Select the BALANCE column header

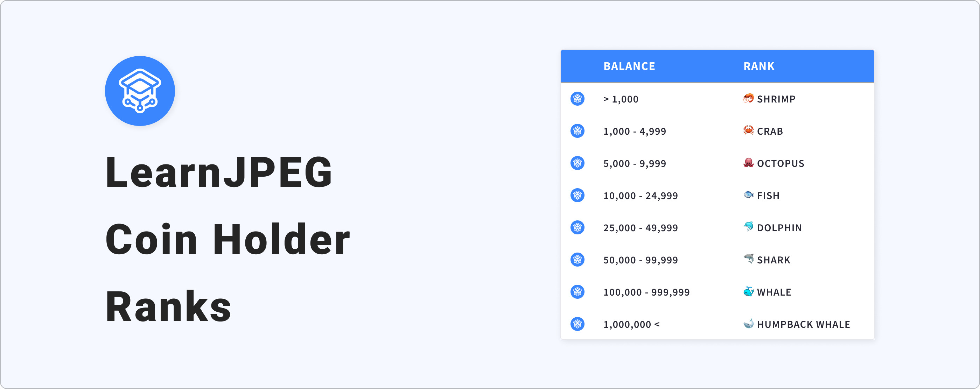click(629, 66)
